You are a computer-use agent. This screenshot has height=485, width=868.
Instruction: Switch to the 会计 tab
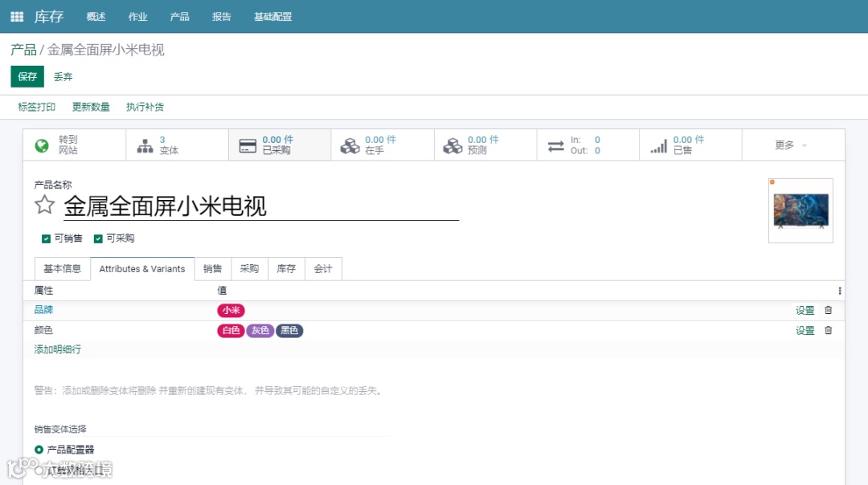tap(323, 269)
